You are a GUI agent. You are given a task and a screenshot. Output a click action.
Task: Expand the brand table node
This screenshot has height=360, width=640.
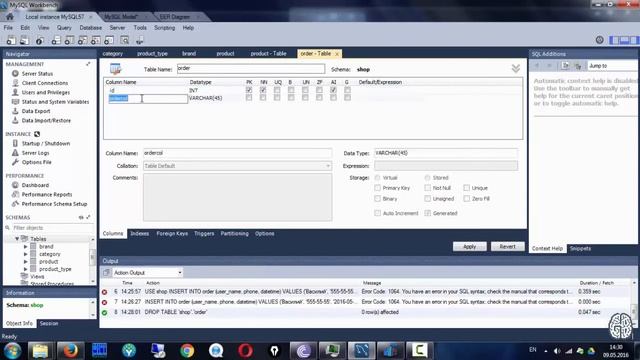tap(25, 247)
